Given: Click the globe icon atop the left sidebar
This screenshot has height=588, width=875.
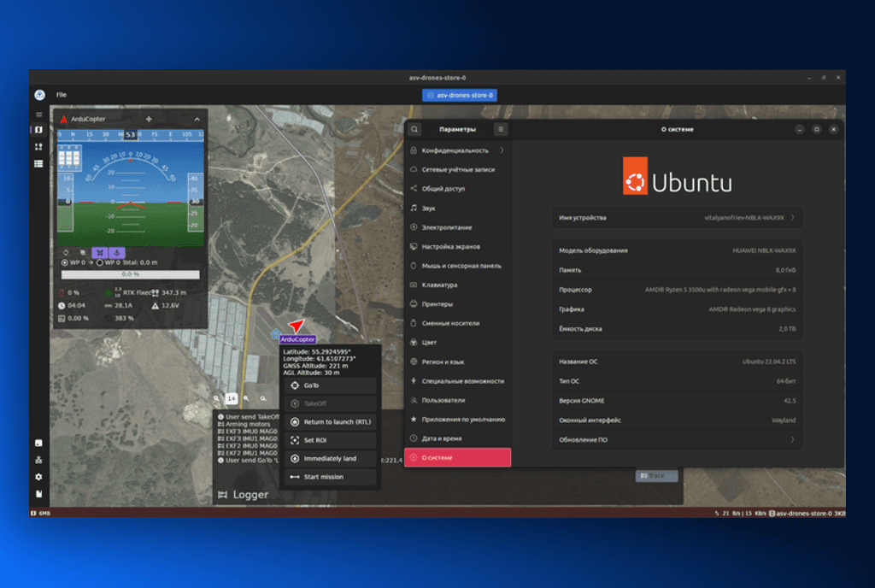Looking at the screenshot, I should (38, 95).
